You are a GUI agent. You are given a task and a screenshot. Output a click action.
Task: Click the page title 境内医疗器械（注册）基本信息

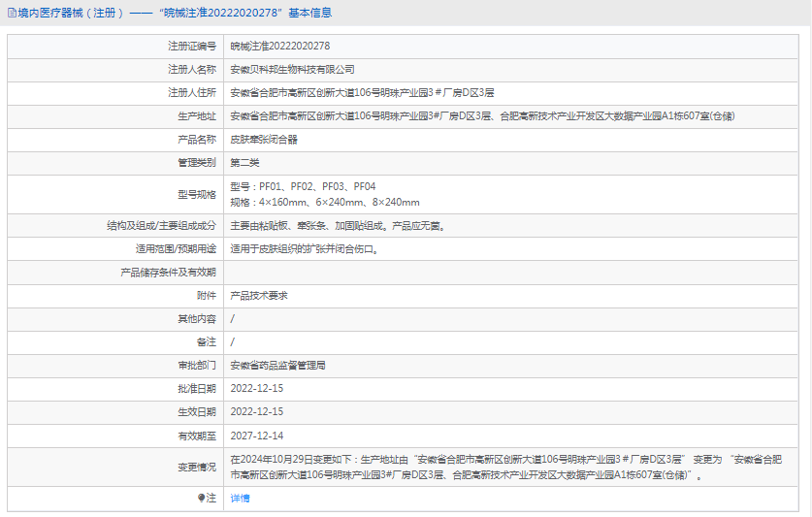[175, 13]
